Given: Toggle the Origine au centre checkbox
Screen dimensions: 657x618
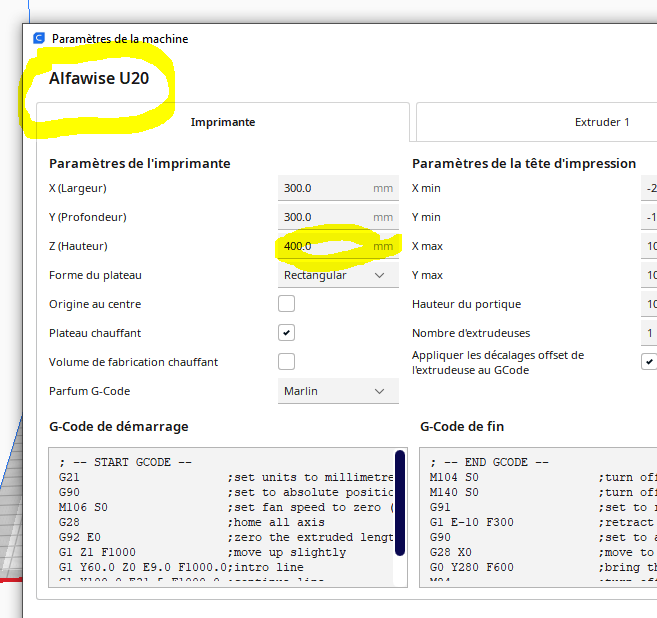Looking at the screenshot, I should (x=286, y=304).
